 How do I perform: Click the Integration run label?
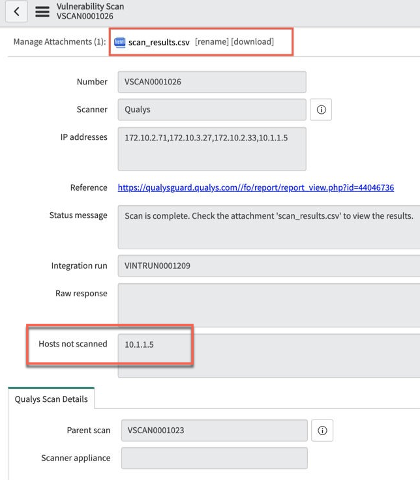79,266
